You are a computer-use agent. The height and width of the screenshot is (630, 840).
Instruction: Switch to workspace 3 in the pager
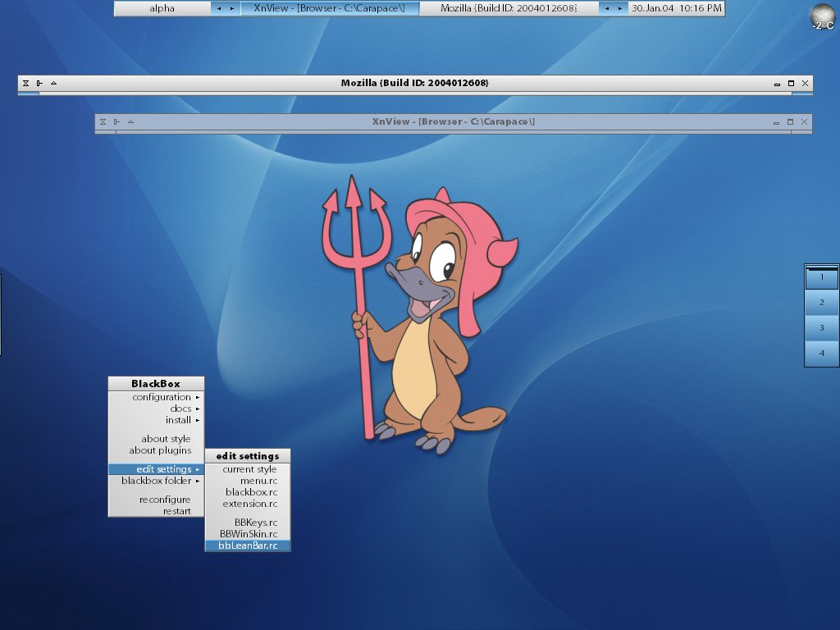[x=821, y=327]
